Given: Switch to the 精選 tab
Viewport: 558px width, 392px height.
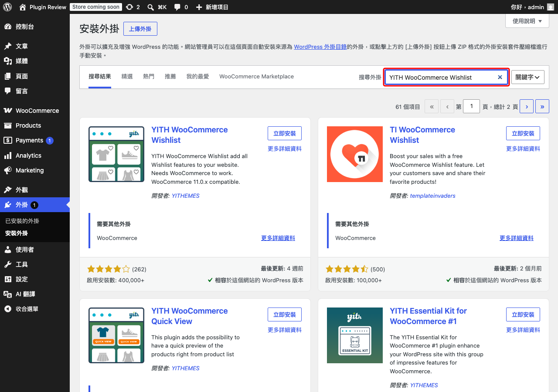Looking at the screenshot, I should 127,77.
